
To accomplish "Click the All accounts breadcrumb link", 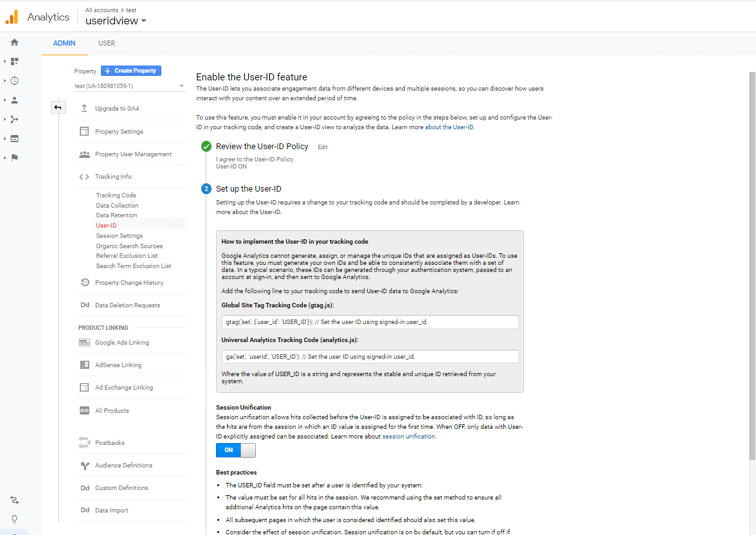I will point(102,10).
